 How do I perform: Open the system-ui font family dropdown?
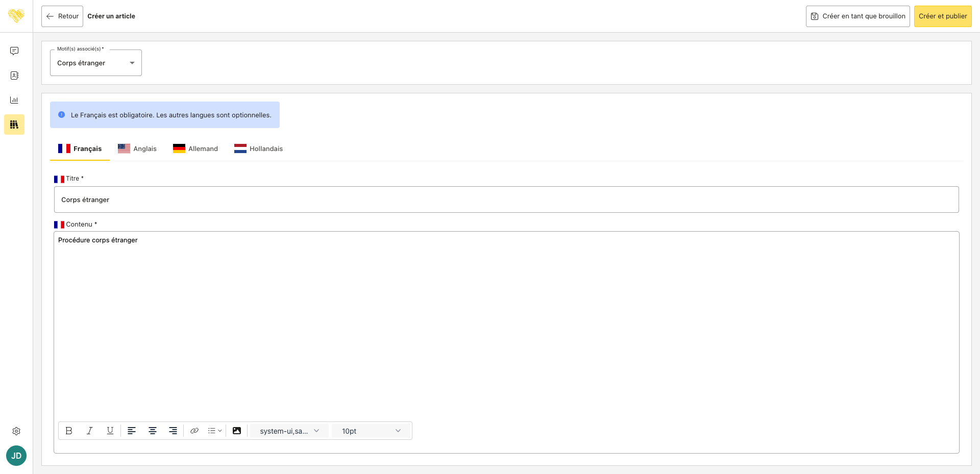pyautogui.click(x=289, y=431)
